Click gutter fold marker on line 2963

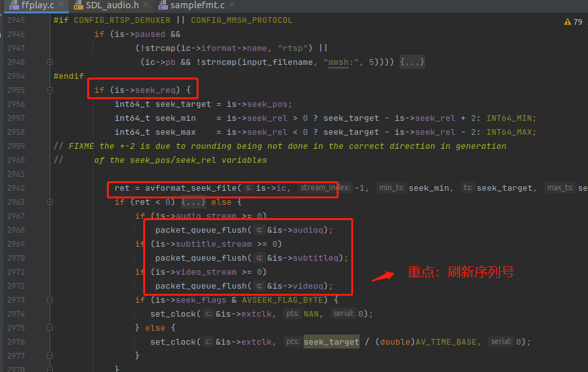click(50, 202)
